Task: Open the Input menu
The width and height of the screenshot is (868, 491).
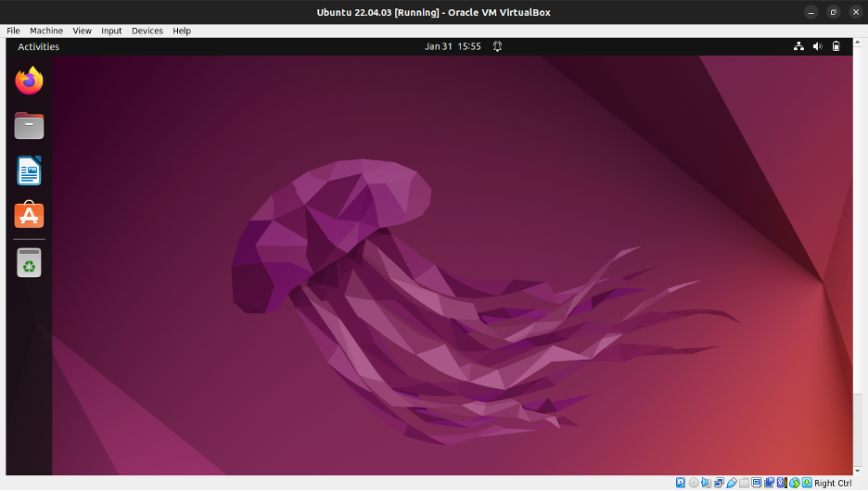Action: click(111, 31)
